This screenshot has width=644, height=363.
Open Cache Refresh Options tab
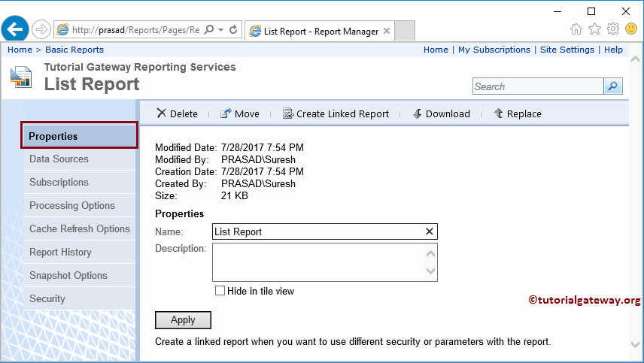pyautogui.click(x=79, y=229)
